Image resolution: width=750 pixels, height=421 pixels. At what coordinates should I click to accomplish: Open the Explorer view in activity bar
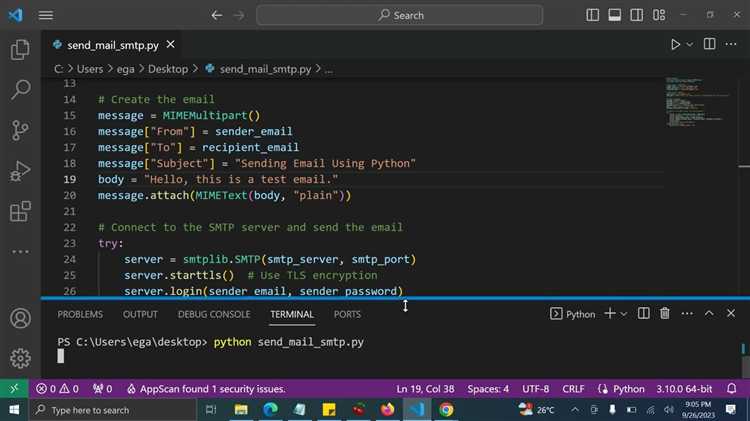20,50
